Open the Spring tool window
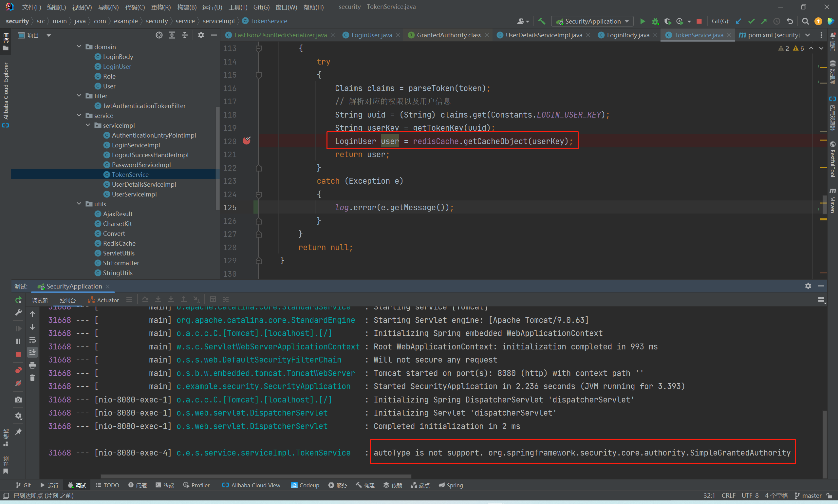This screenshot has height=504, width=838. (451, 485)
